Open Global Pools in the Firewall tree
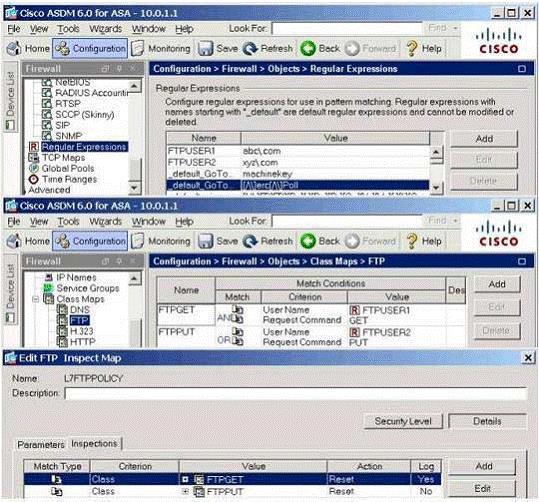The image size is (539, 502). coord(68,168)
